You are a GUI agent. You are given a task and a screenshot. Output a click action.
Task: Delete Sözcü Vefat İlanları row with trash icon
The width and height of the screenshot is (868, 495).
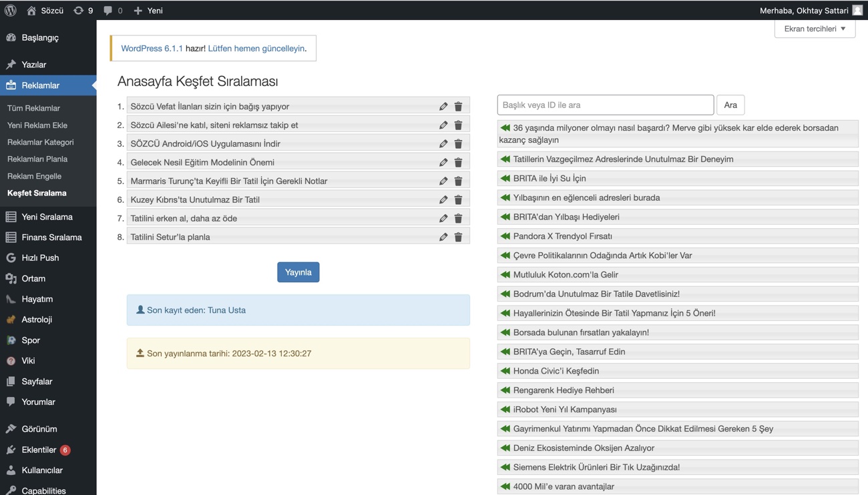click(458, 106)
